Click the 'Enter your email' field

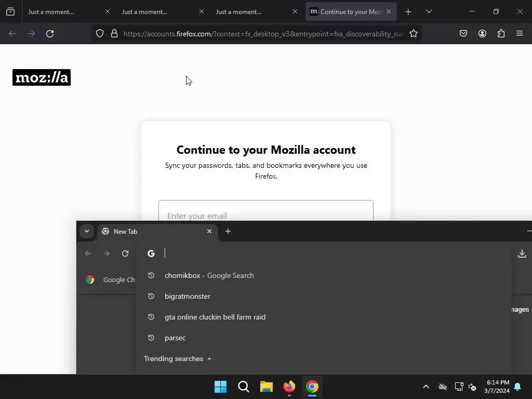(266, 211)
